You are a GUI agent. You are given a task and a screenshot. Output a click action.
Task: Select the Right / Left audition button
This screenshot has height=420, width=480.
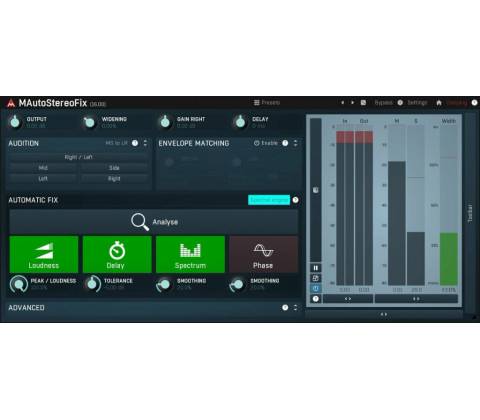79,157
